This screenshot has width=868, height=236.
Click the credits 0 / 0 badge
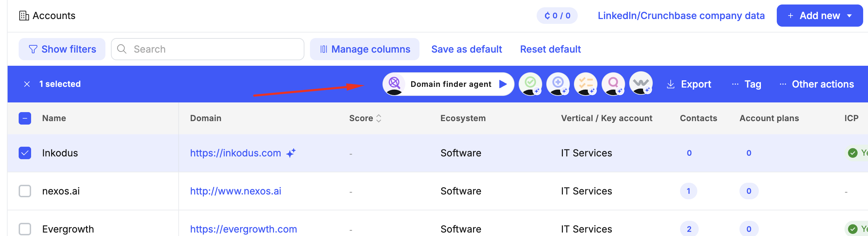[x=557, y=16]
